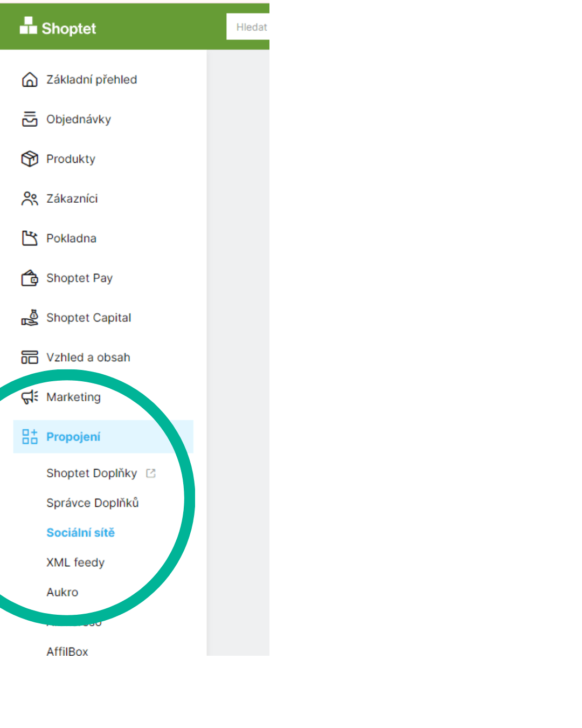
Task: Open Shoptet Pay section
Action: 79,278
